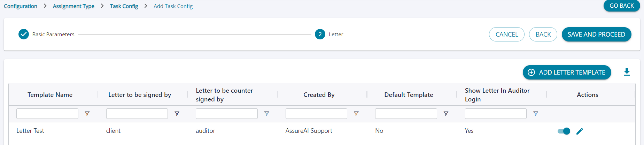The height and width of the screenshot is (145, 644).
Task: Go to the Basic Parameters step
Action: [24, 34]
